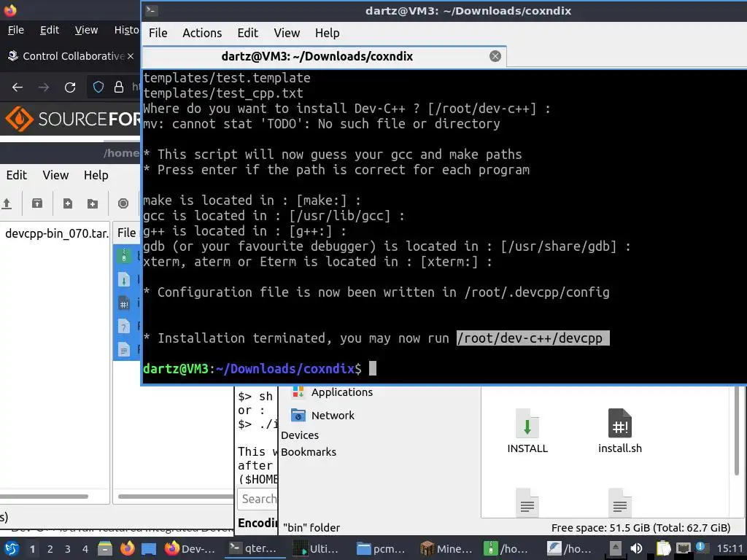Select devcpp-bin_070.tar entry in archive tree
Screen dimensions: 747x560
(x=56, y=233)
